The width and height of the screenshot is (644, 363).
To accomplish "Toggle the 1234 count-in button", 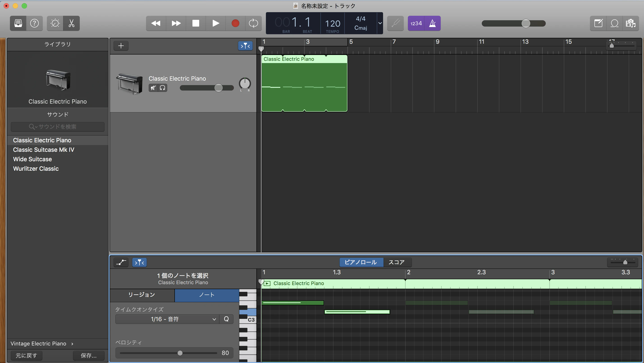I will [x=416, y=23].
